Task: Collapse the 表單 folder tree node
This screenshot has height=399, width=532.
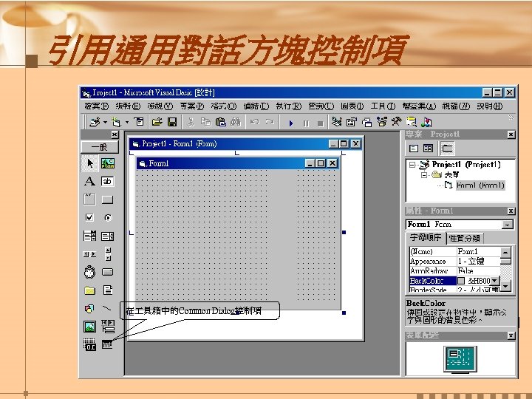Action: point(424,175)
